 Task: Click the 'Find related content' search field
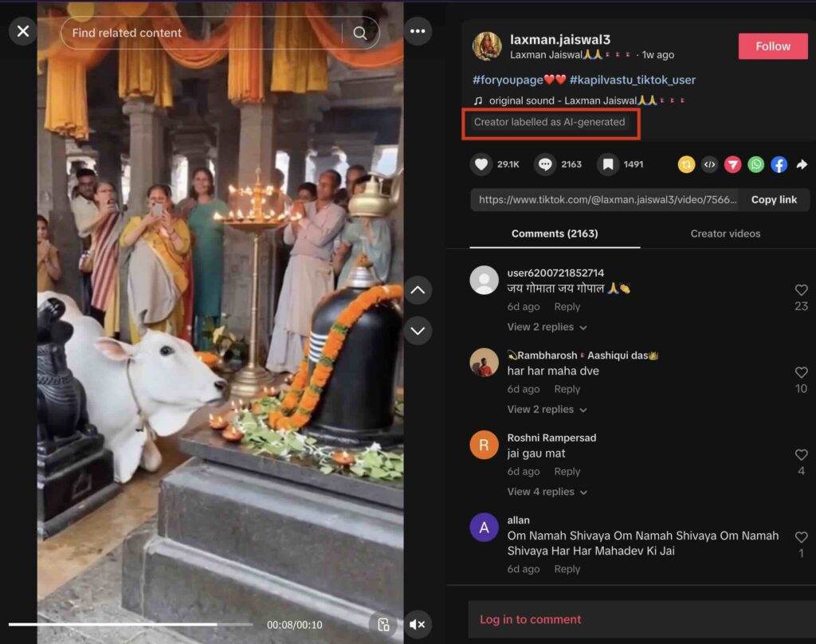199,33
